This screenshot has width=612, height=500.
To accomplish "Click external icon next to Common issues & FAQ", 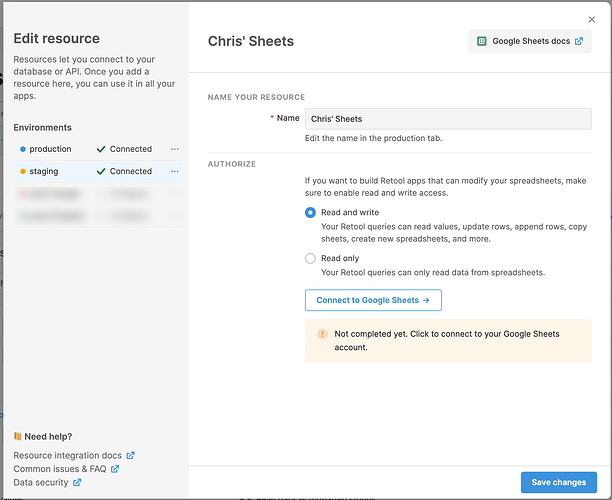I will click(115, 469).
